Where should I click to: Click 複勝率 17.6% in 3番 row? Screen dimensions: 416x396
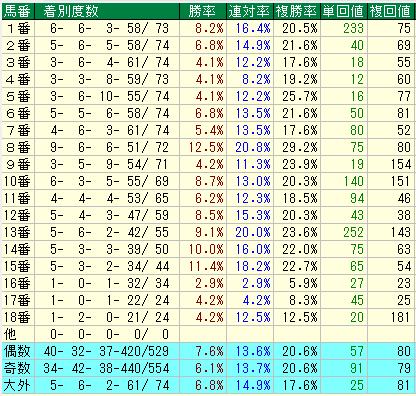click(x=300, y=63)
